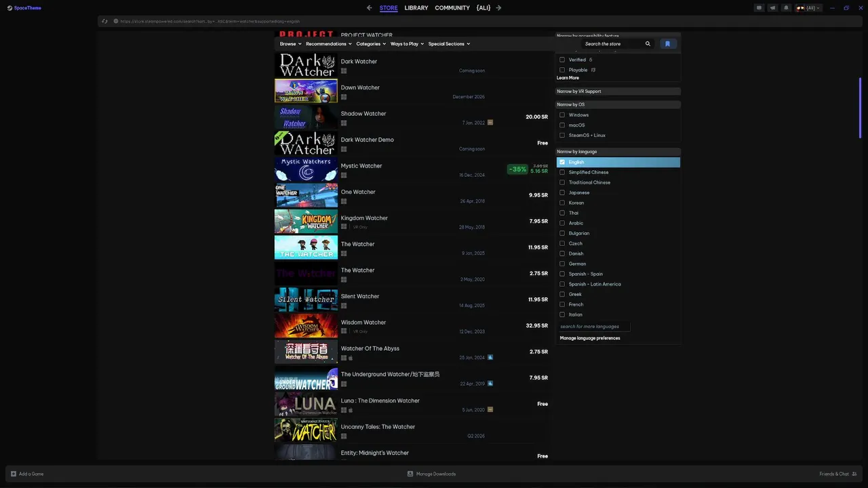Open the wishlist bookmark button

667,43
